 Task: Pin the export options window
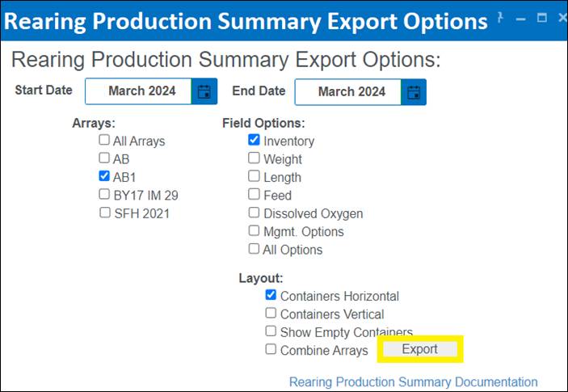click(502, 17)
